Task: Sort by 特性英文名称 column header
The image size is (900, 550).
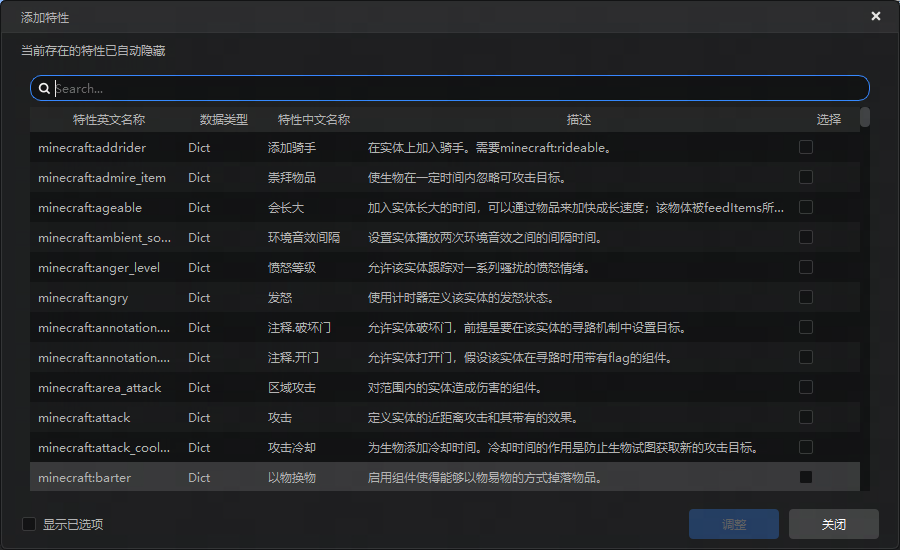Action: pyautogui.click(x=108, y=119)
